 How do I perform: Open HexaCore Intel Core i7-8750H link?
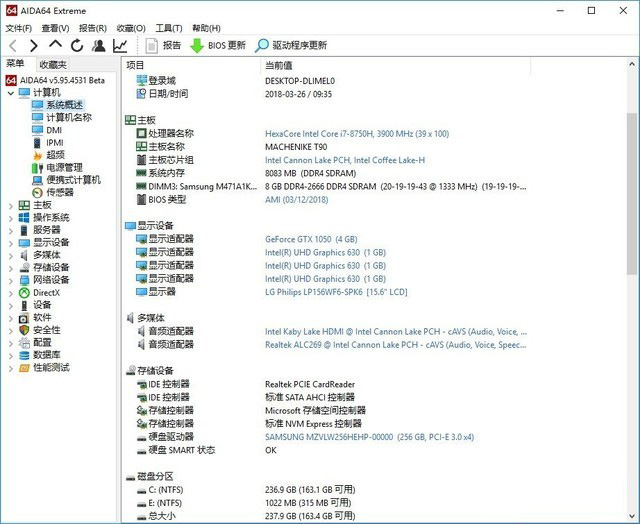[x=357, y=134]
